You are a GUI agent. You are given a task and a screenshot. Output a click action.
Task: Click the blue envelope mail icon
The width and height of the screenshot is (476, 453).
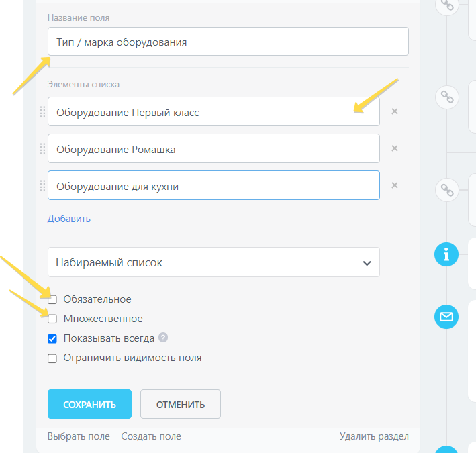[x=446, y=316]
